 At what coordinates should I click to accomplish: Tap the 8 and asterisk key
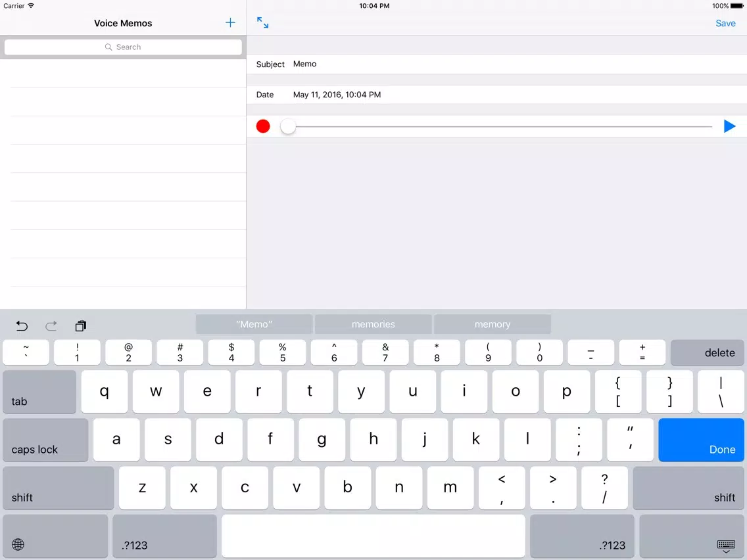[x=437, y=352]
